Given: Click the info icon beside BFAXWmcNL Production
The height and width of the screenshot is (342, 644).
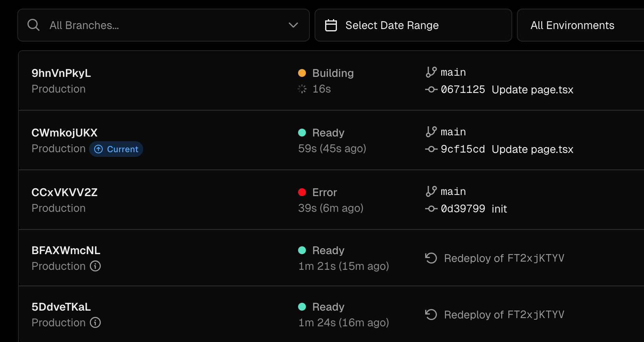Looking at the screenshot, I should click(x=95, y=266).
